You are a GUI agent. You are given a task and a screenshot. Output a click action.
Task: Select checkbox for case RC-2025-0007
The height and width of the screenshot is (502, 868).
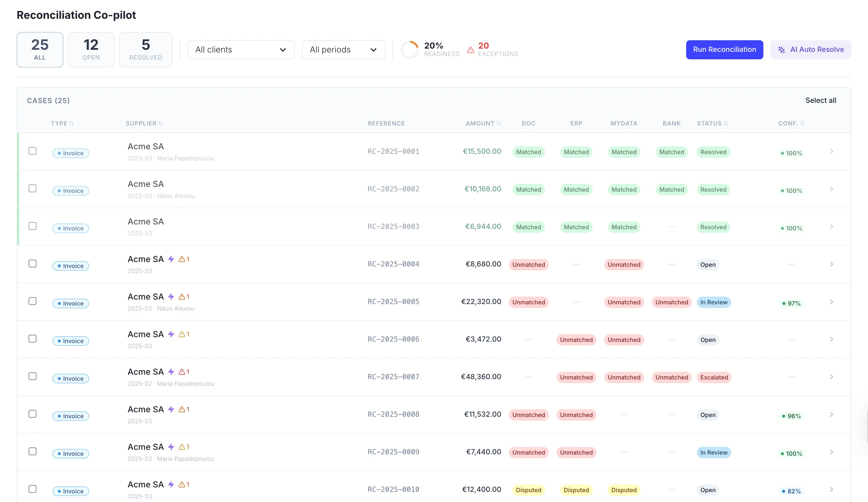coord(32,376)
